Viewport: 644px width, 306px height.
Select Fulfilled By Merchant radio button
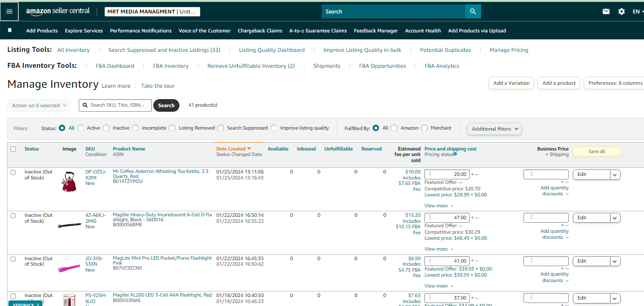point(424,128)
